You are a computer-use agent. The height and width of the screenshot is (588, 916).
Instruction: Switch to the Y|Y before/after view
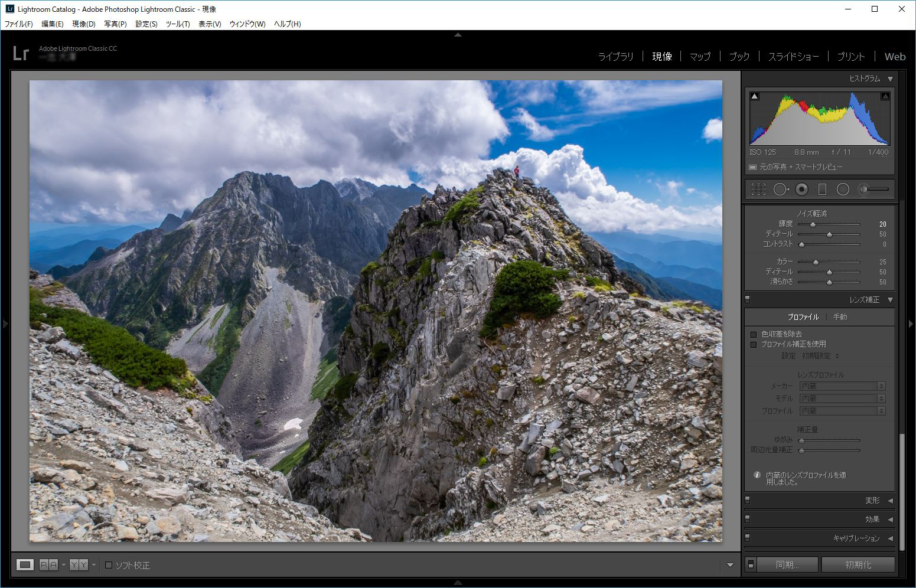pyautogui.click(x=79, y=565)
